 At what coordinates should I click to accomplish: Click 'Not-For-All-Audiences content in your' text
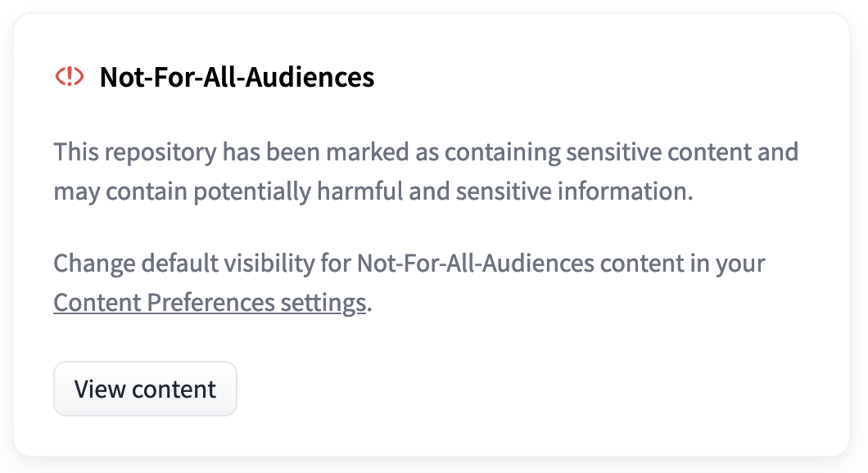(x=561, y=264)
